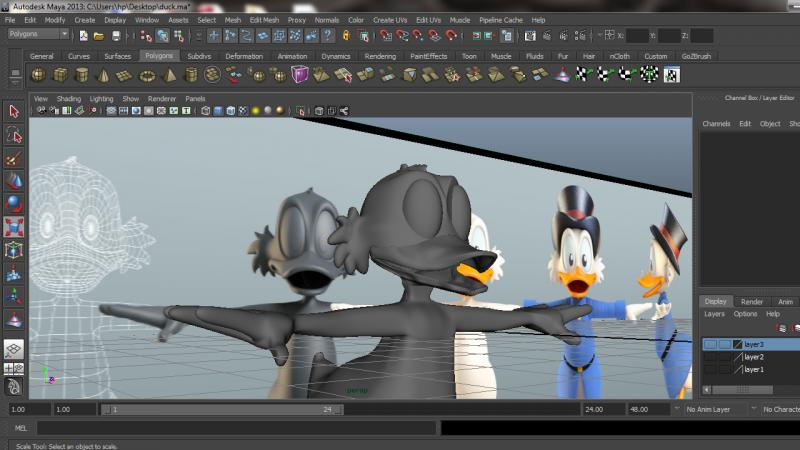Viewport: 800px width, 450px height.
Task: Switch to the Animation shelf tab
Action: [x=292, y=56]
